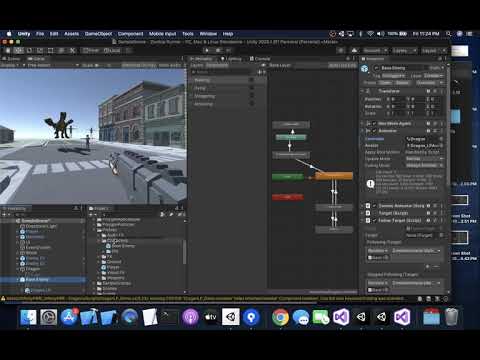
Task: Open the Unity menu in the menu bar
Action: click(x=24, y=34)
